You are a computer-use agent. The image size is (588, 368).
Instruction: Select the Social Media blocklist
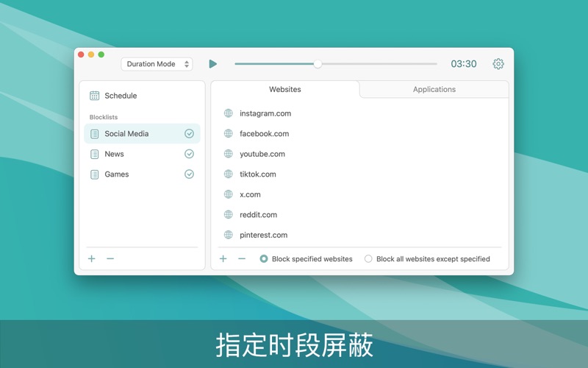coord(142,134)
